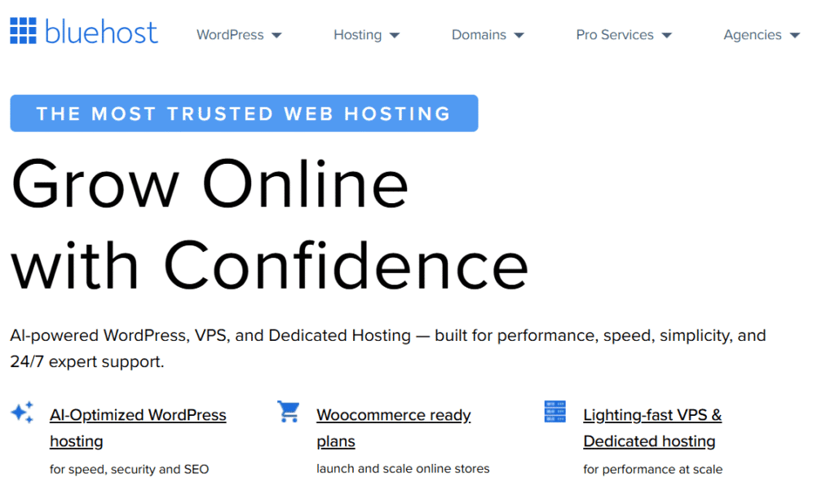
Task: Click the shopping cart icon
Action: [288, 413]
